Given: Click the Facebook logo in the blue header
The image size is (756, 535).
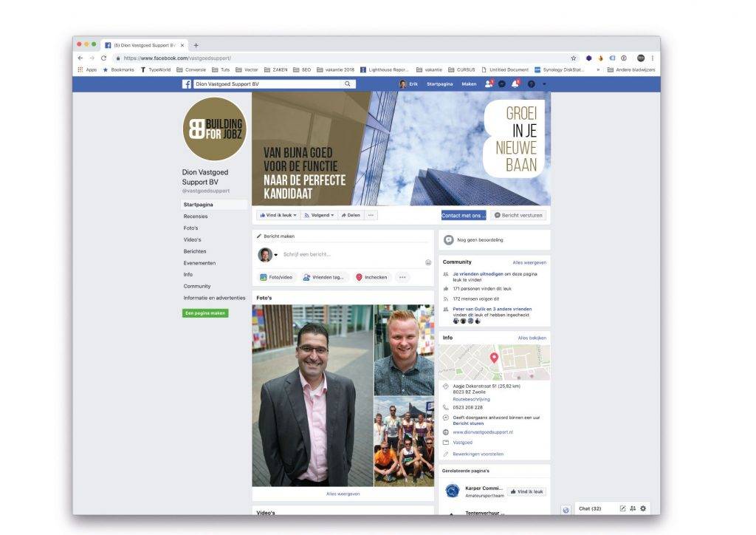Looking at the screenshot, I should coord(187,84).
